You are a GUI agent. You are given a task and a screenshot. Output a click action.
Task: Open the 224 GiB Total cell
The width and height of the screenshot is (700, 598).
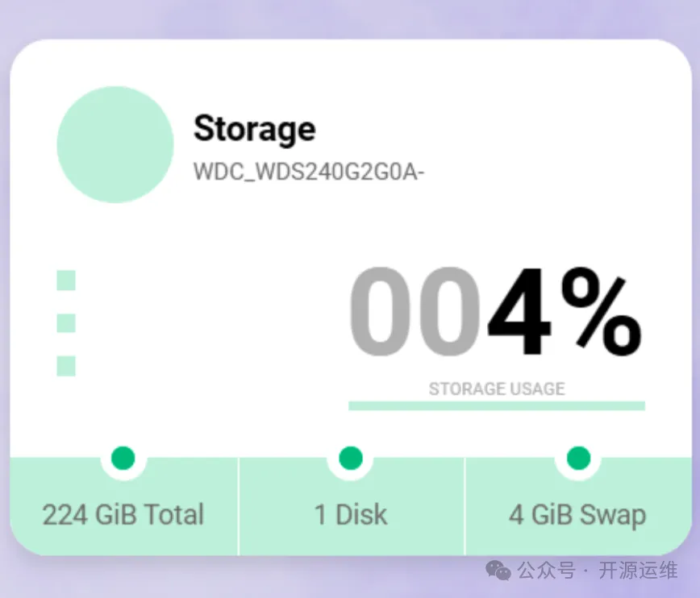(123, 514)
